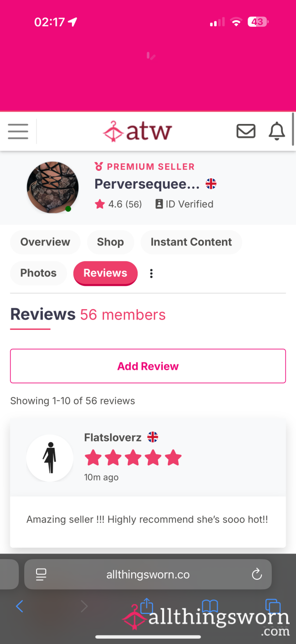Image resolution: width=296 pixels, height=644 pixels.
Task: Open the Safari share icon
Action: (x=147, y=605)
